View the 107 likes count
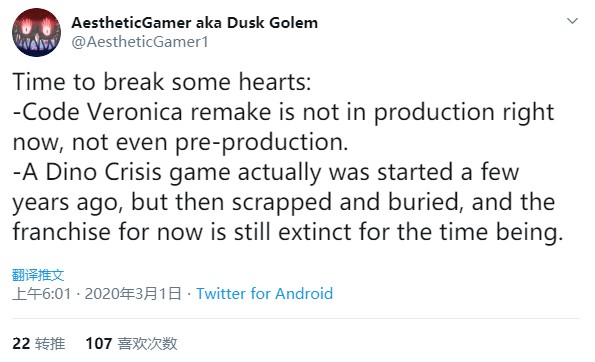 point(99,344)
